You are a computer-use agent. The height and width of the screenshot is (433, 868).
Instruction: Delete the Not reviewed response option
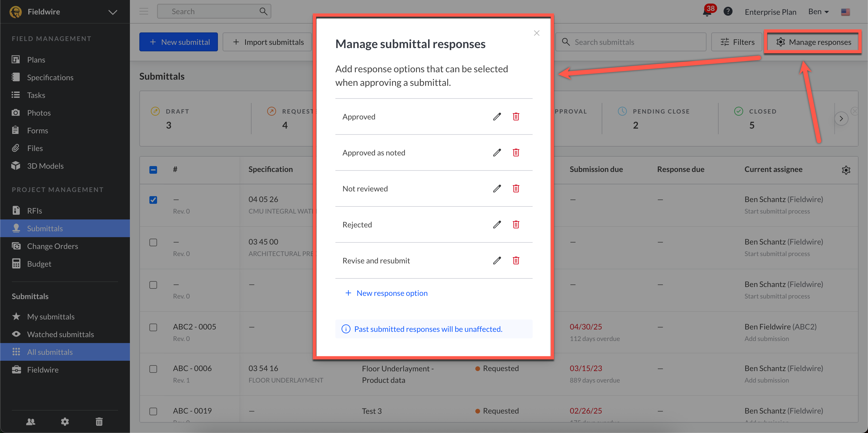(515, 188)
